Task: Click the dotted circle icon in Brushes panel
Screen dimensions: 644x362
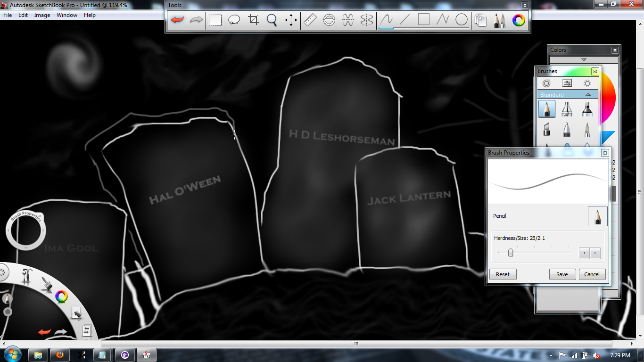Action: coord(587,83)
